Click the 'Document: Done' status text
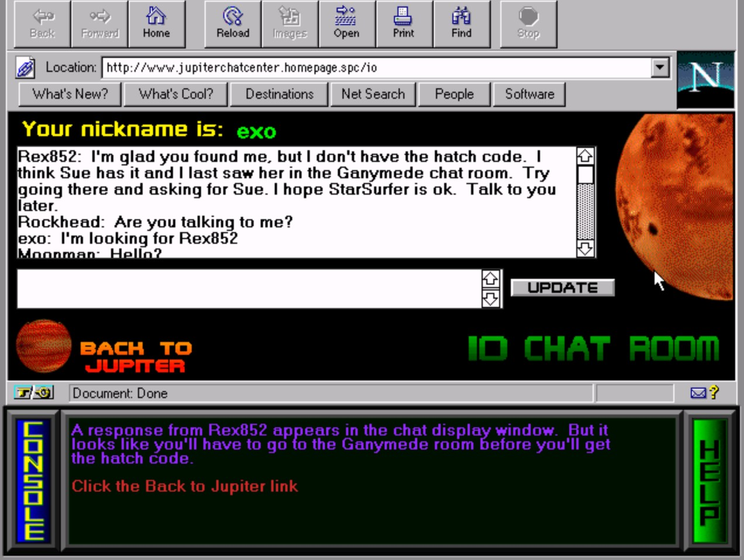This screenshot has height=560, width=744. pos(120,393)
